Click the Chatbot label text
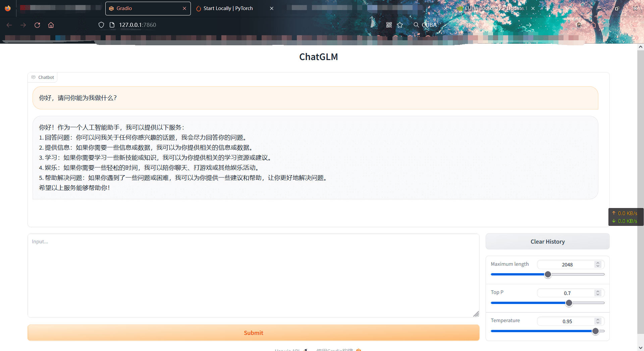This screenshot has height=351, width=644. 46,78
